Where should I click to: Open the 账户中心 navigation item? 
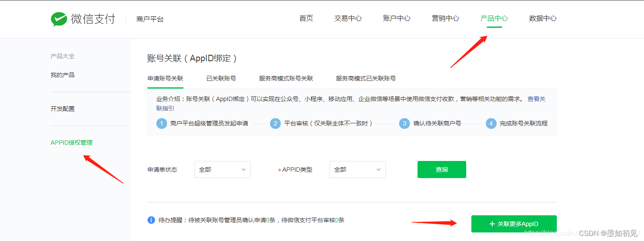(397, 18)
